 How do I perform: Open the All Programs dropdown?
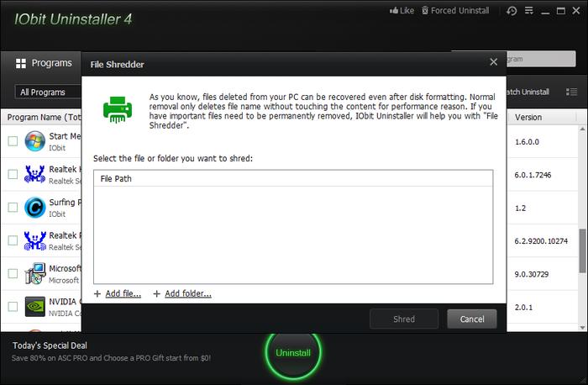pos(48,92)
